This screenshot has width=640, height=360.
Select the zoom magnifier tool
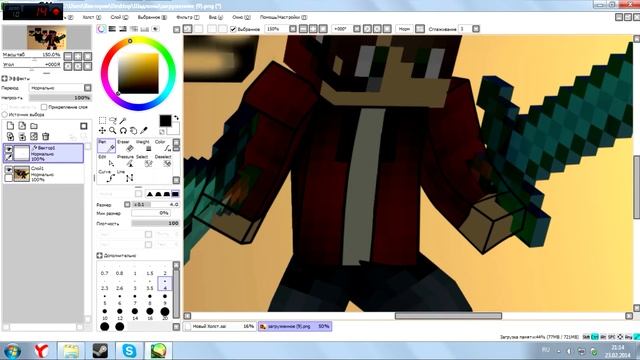(113, 131)
